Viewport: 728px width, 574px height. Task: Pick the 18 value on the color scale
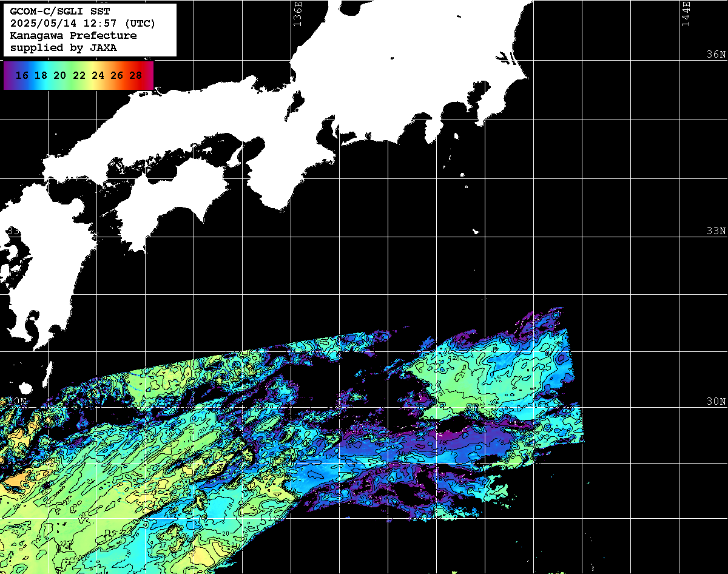pyautogui.click(x=41, y=76)
